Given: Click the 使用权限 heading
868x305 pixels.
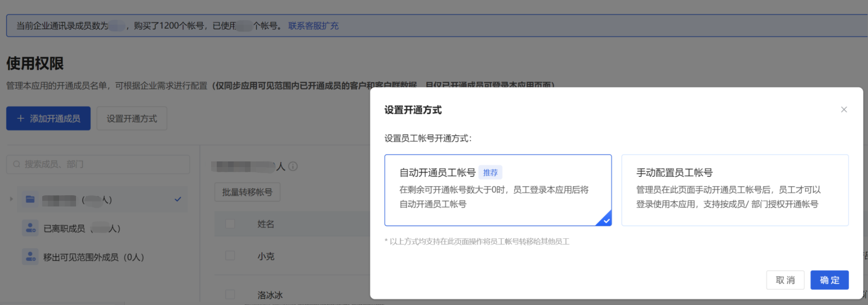Looking at the screenshot, I should [x=35, y=63].
